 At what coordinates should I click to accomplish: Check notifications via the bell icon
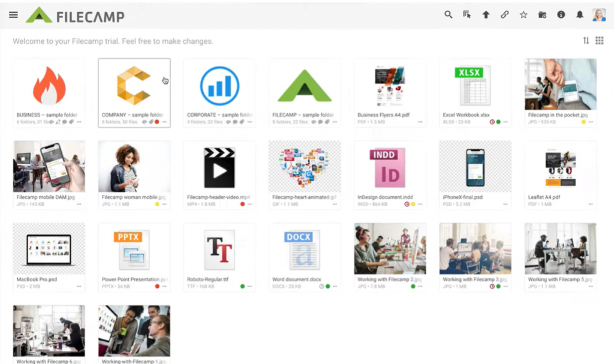pyautogui.click(x=580, y=14)
